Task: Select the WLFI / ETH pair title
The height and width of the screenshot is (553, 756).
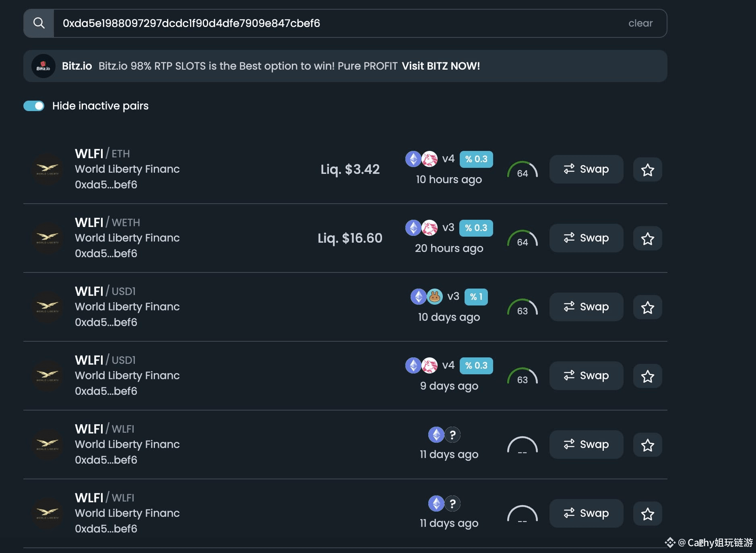Action: point(102,153)
